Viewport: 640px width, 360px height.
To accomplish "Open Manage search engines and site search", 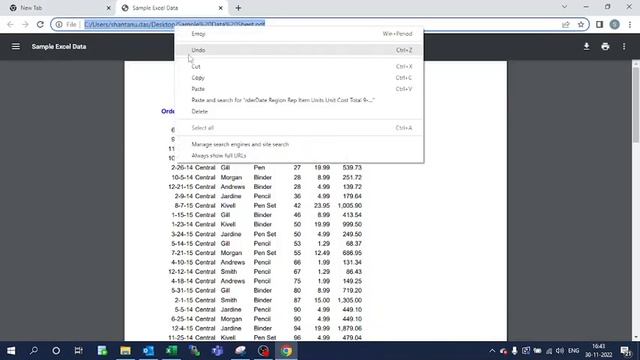I will coord(299,144).
